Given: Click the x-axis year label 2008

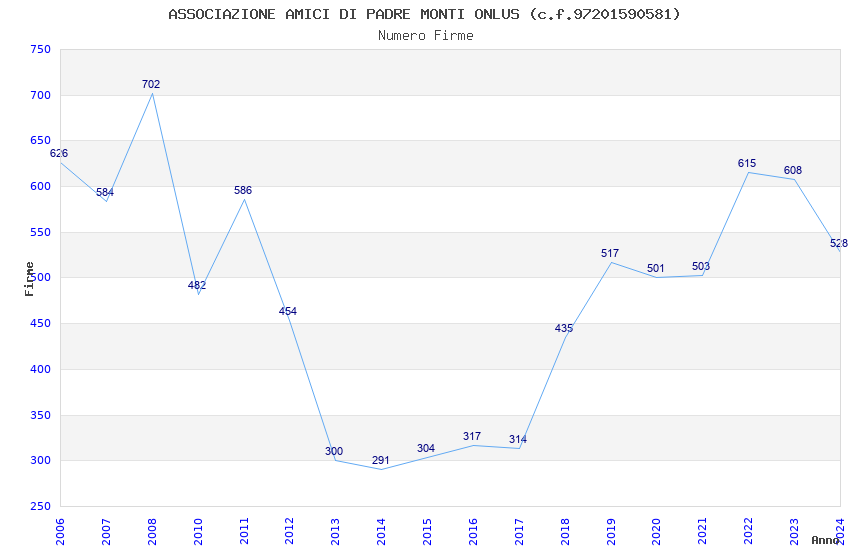Looking at the screenshot, I should [152, 531].
